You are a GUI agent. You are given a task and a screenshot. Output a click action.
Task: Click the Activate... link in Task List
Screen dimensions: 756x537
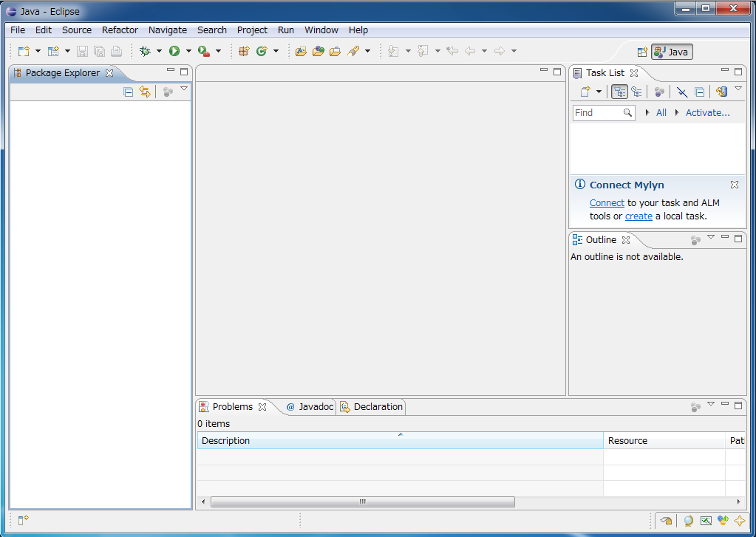[x=707, y=113]
